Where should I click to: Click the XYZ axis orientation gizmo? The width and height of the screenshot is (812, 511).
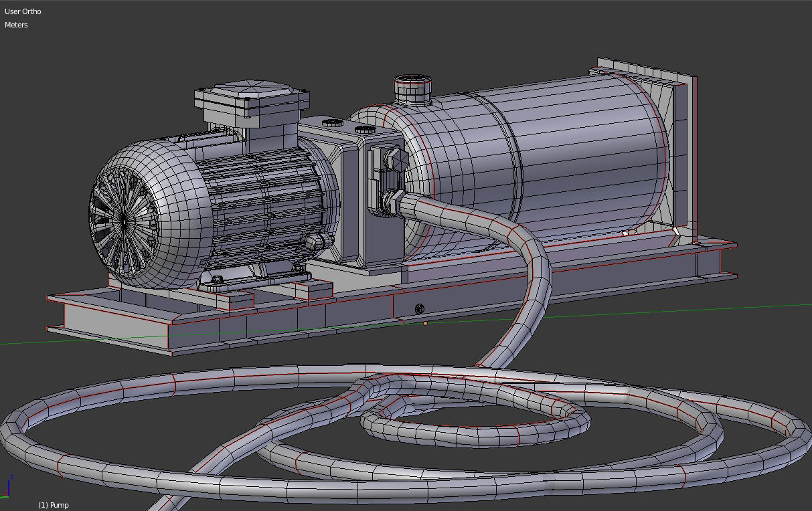click(x=7, y=487)
